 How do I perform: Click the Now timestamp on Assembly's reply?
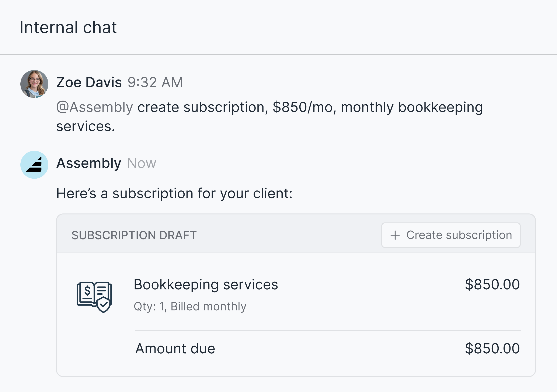pyautogui.click(x=142, y=163)
